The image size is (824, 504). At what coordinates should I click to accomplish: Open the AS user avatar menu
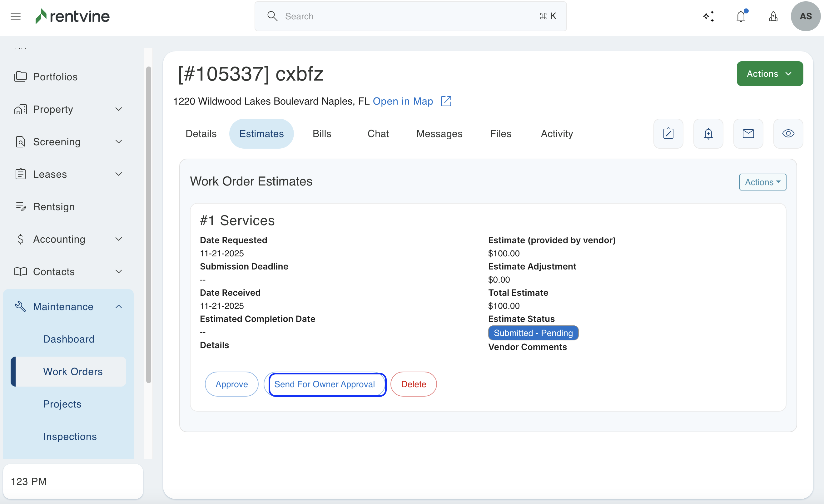point(805,16)
